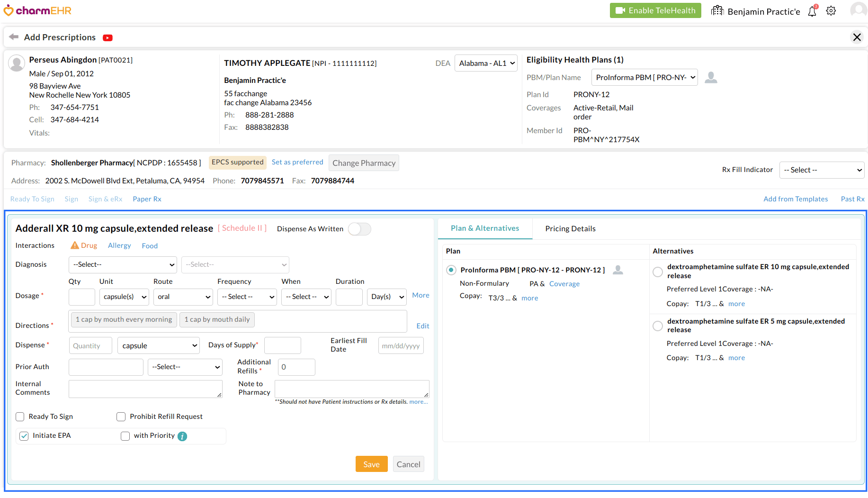This screenshot has height=498, width=868.
Task: Click the person icon beside ProInforma PBM plan
Action: (x=618, y=270)
